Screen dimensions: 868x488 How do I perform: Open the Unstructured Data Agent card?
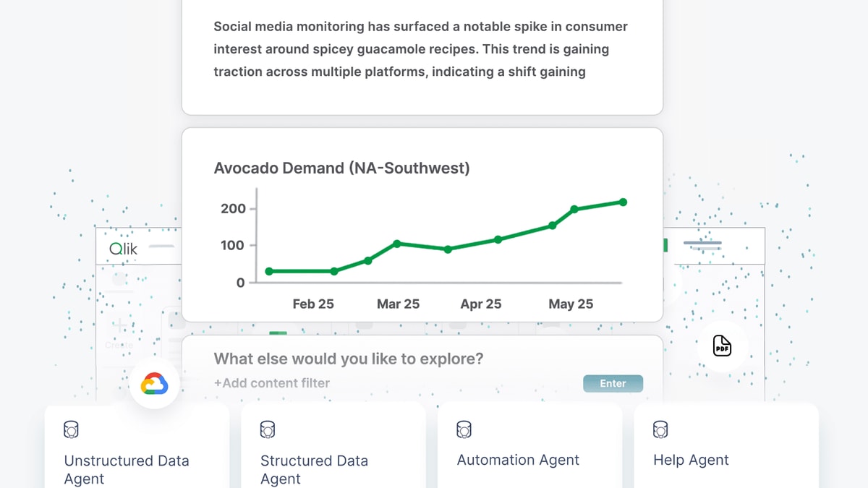[x=137, y=445]
